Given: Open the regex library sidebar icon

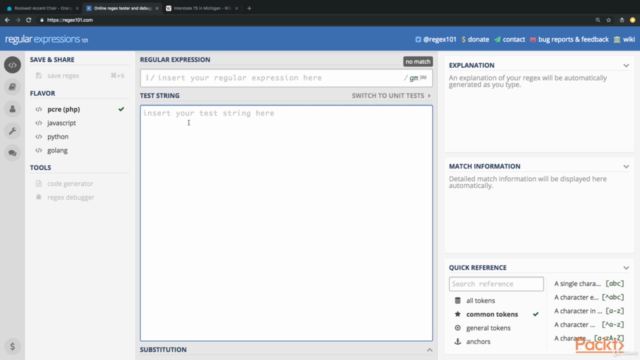Looking at the screenshot, I should [13, 87].
